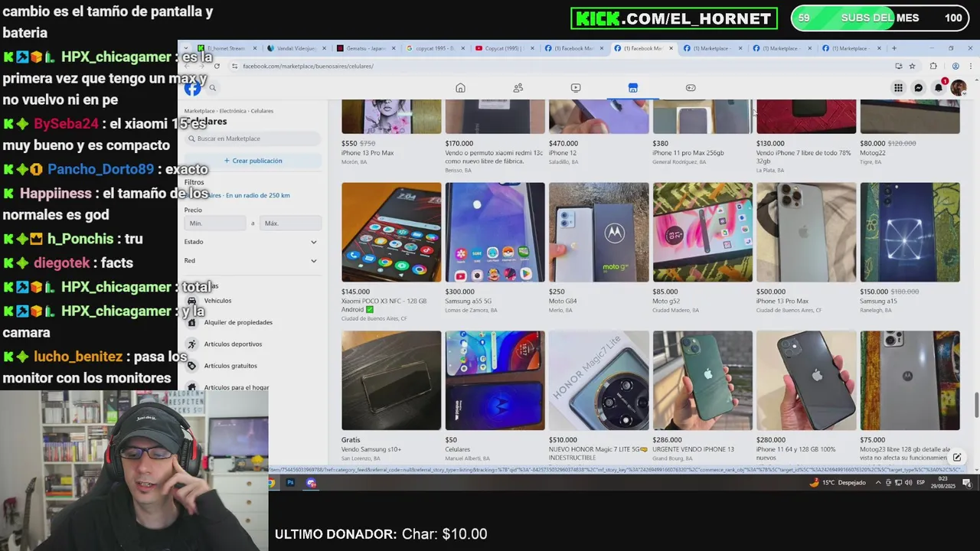This screenshot has width=980, height=551.
Task: Click the Vehículos car icon
Action: point(191,301)
